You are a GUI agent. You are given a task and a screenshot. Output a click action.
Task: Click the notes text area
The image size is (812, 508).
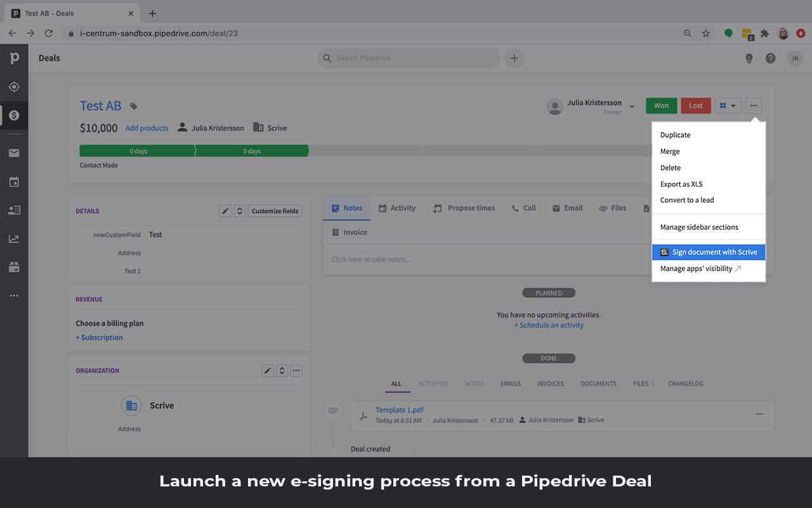pos(487,260)
